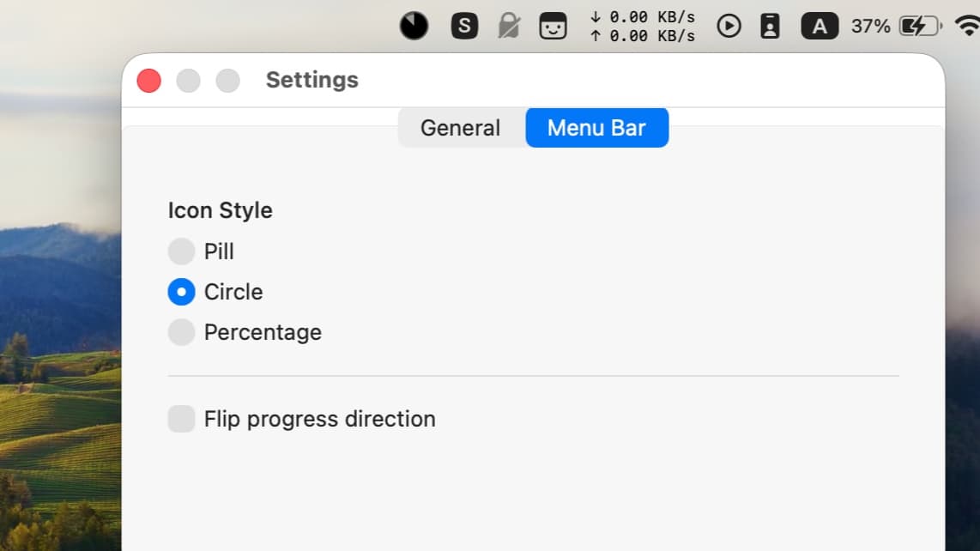Click the Icon Style section heading
The height and width of the screenshot is (551, 980).
tap(220, 210)
